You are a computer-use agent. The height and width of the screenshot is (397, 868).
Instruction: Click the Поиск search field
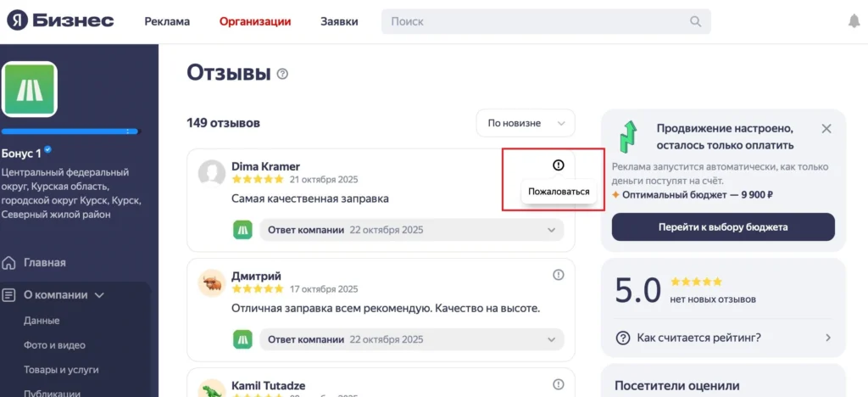pos(534,21)
